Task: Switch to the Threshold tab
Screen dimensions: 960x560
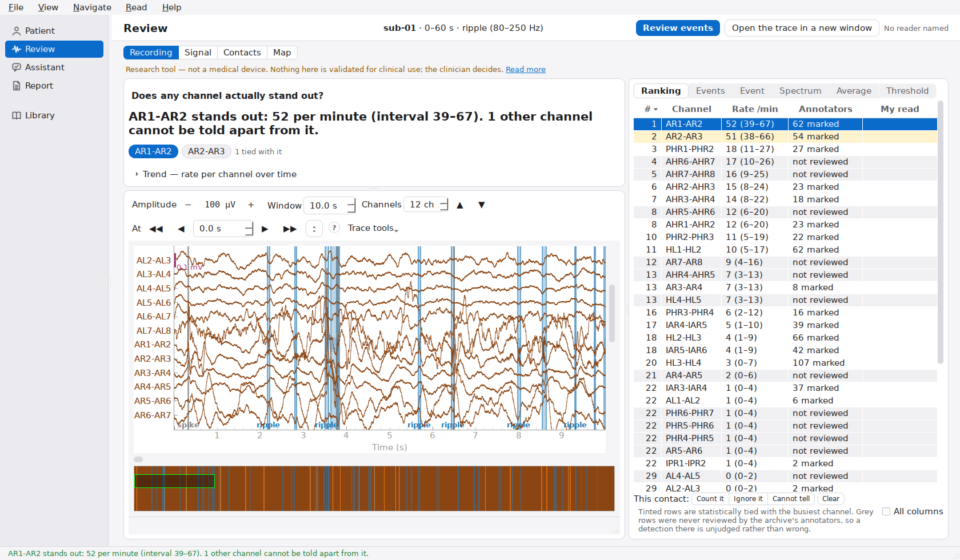Action: click(x=907, y=91)
